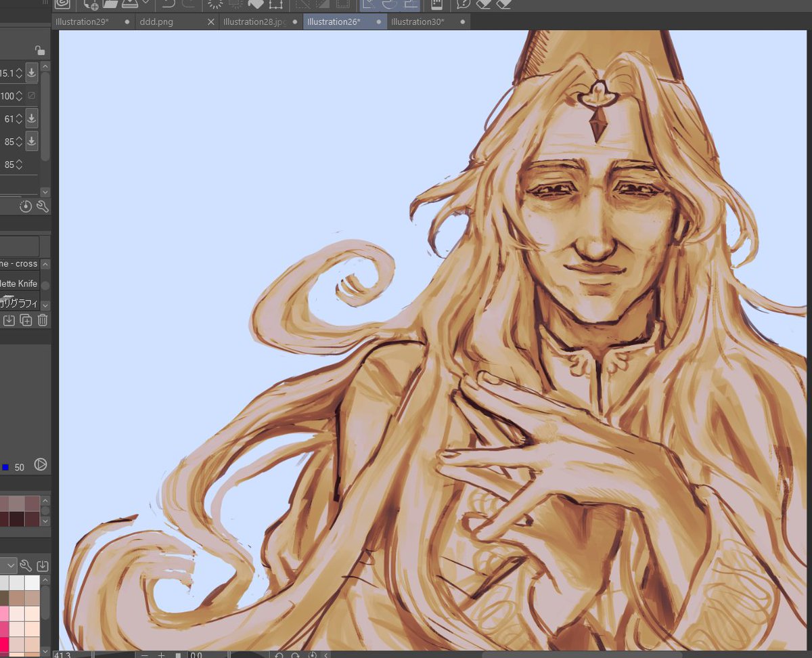Pick the dark maroon color history swatch
Image resolution: width=812 pixels, height=658 pixels.
(17, 519)
